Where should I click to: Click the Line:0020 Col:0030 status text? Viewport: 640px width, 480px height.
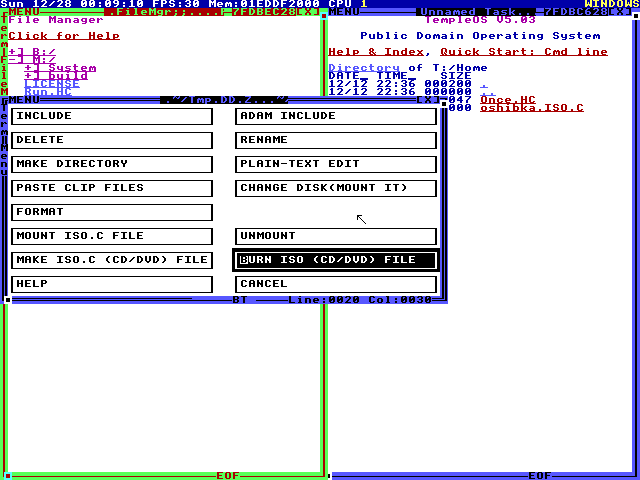pos(360,300)
